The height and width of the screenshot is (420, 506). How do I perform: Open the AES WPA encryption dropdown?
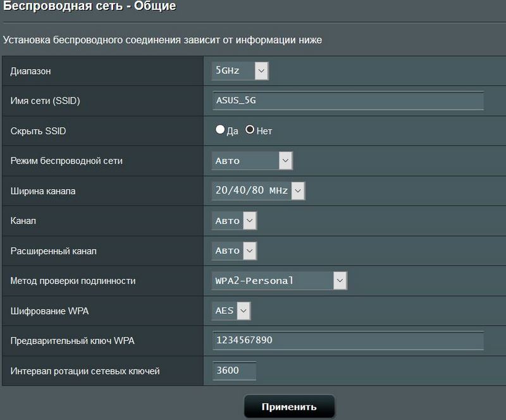(x=231, y=311)
